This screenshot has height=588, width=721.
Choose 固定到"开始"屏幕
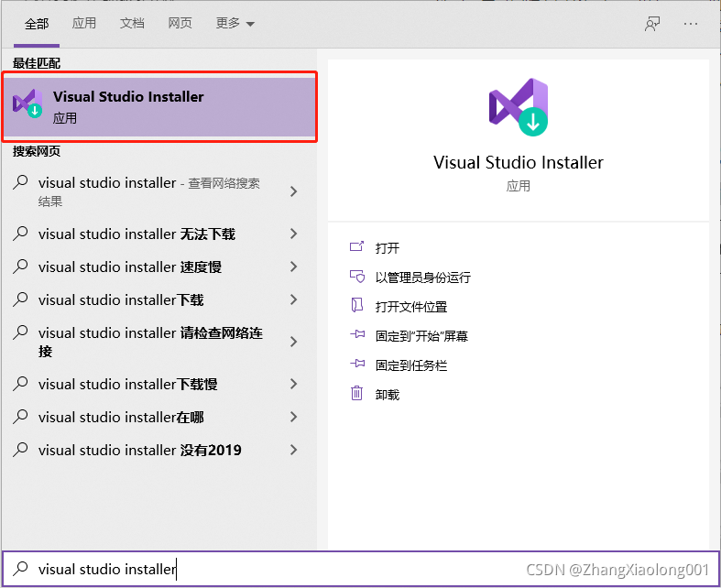pyautogui.click(x=421, y=336)
